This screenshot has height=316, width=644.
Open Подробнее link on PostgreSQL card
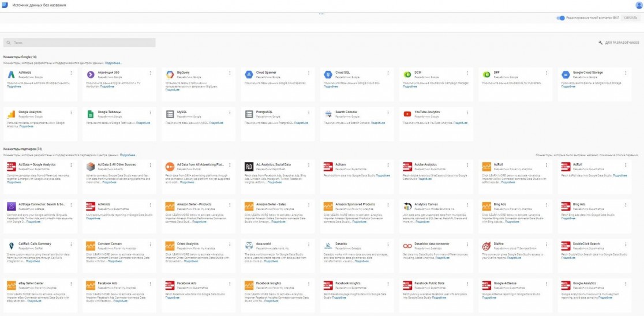(x=301, y=123)
